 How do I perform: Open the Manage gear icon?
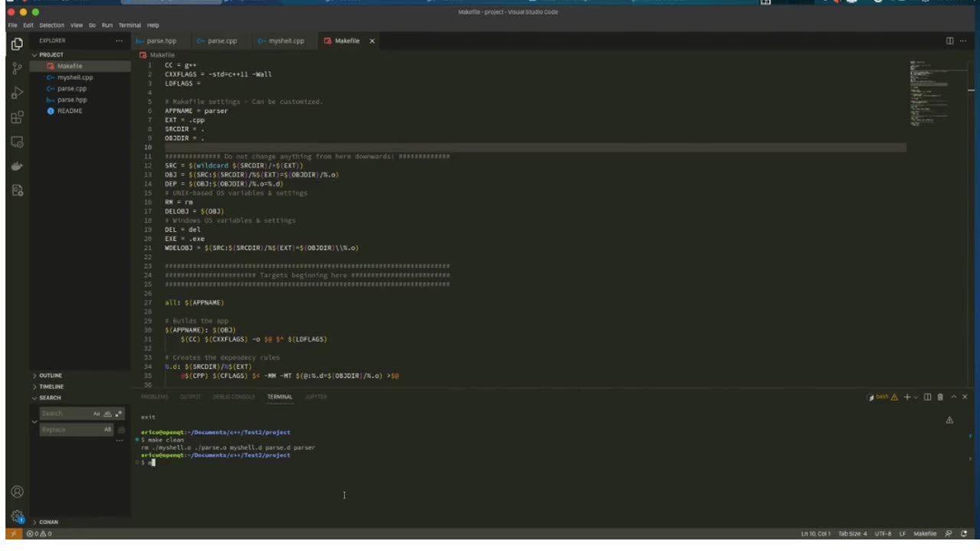pos(17,517)
